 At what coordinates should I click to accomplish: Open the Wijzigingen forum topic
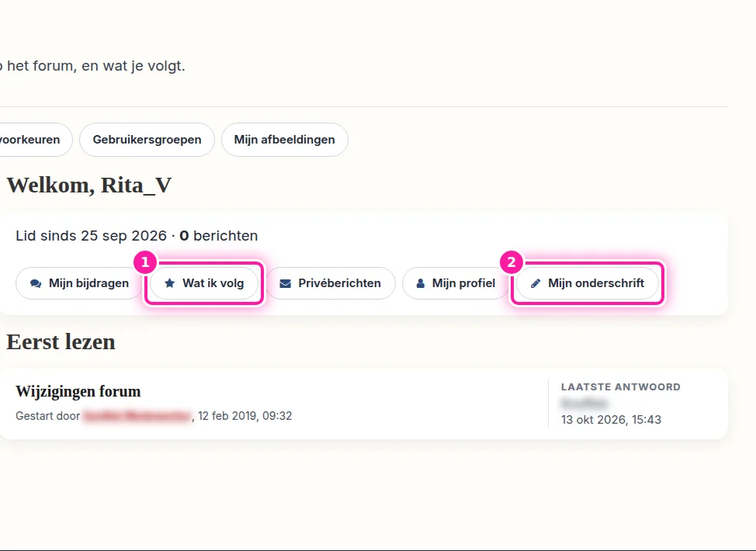[78, 391]
